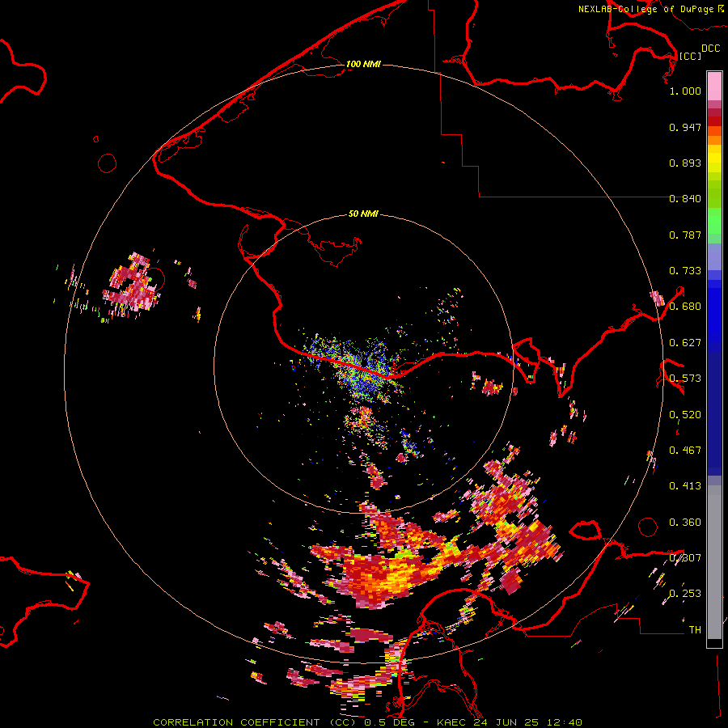728x728 pixels.
Task: Click the 0.733 color scale value
Action: 685,271
